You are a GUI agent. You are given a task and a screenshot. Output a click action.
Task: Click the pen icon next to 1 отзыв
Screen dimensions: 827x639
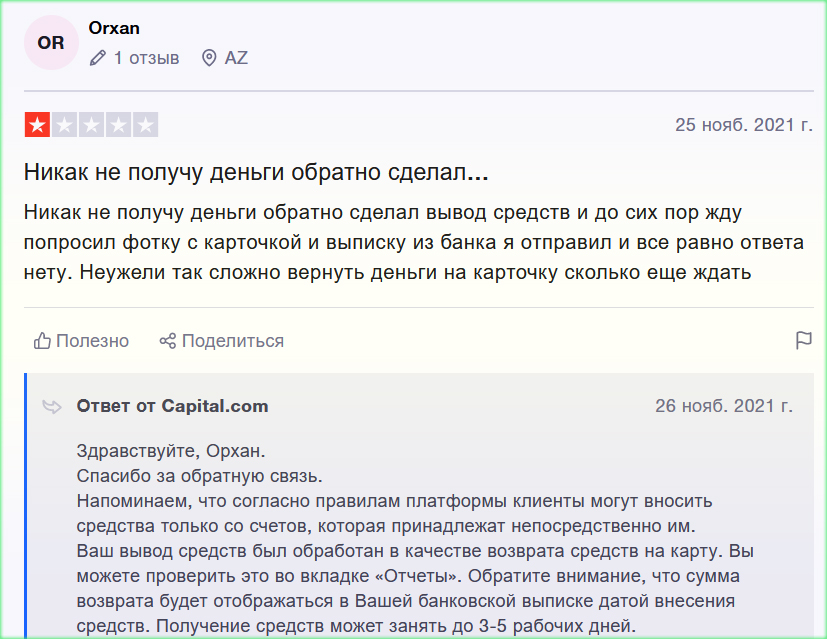(x=96, y=58)
